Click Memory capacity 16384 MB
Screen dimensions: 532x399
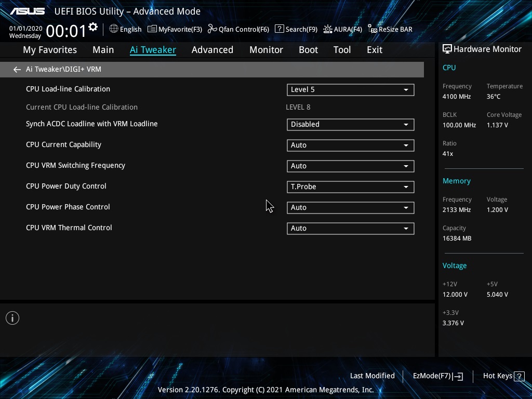(x=457, y=238)
